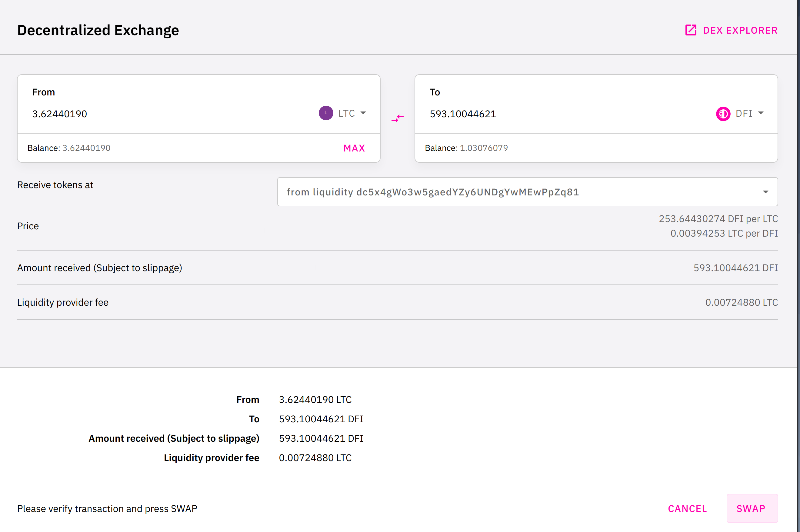Click the swap direction arrows icon
Screen dimensions: 800x532
(x=397, y=118)
